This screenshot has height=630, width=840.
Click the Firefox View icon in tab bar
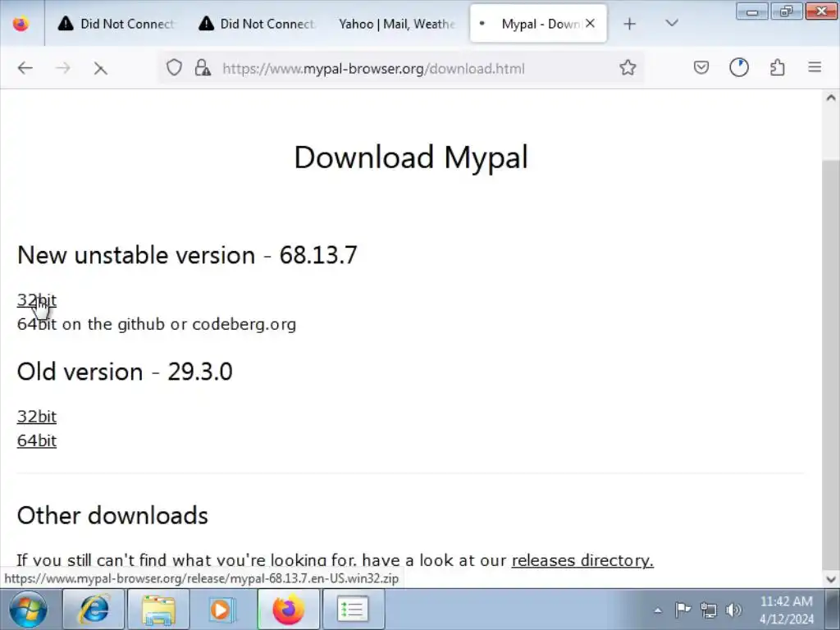point(21,24)
